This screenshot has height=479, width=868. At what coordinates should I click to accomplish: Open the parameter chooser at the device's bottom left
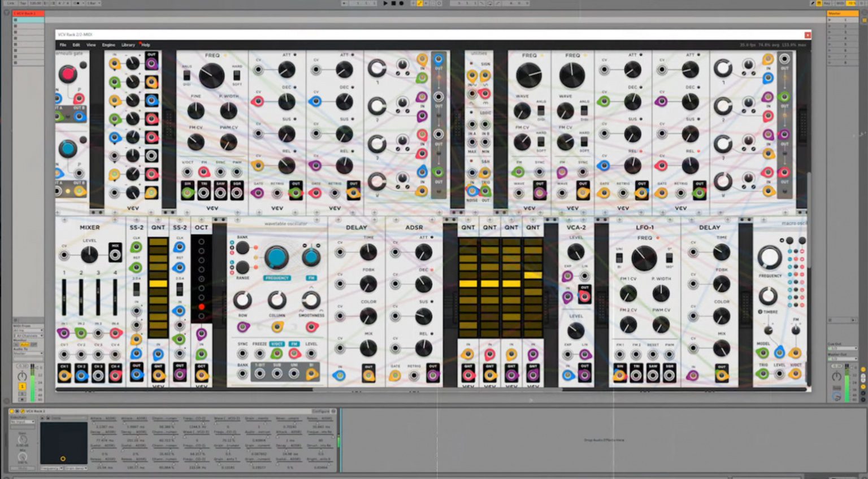point(52,468)
